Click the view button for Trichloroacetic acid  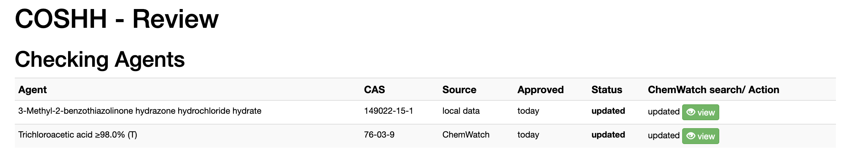point(700,136)
